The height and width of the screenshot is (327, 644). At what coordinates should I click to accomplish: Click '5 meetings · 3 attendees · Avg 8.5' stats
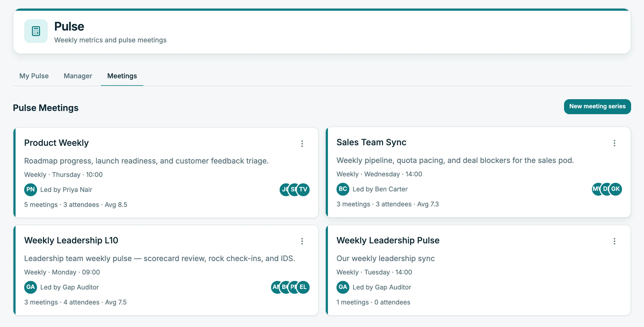click(x=76, y=205)
